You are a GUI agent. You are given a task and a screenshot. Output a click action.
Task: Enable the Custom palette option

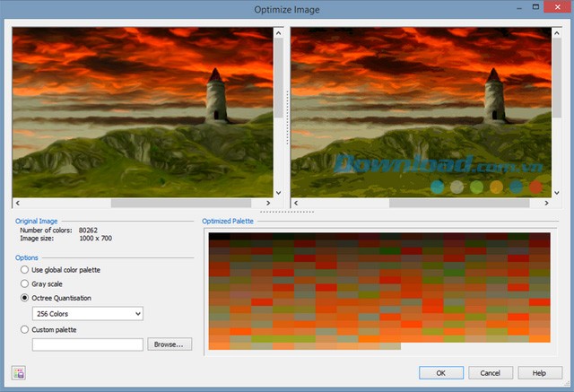pyautogui.click(x=23, y=330)
